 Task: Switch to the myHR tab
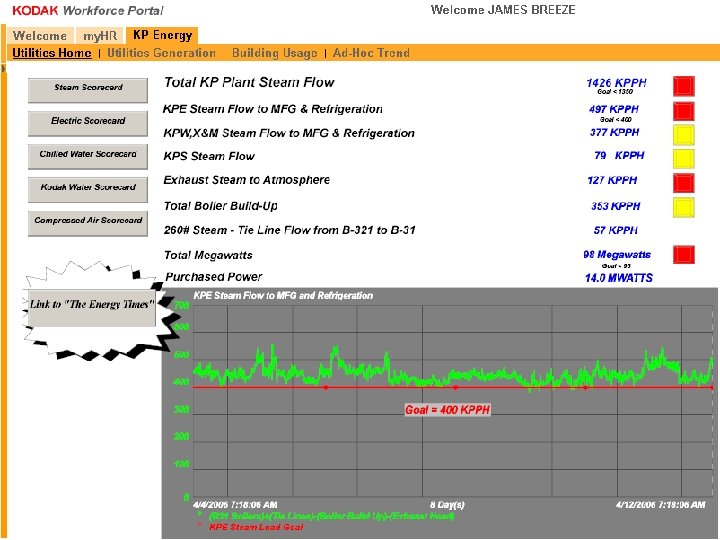[x=100, y=36]
